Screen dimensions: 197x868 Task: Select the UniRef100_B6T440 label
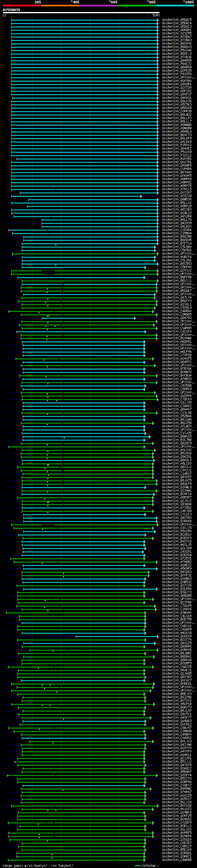(177, 172)
